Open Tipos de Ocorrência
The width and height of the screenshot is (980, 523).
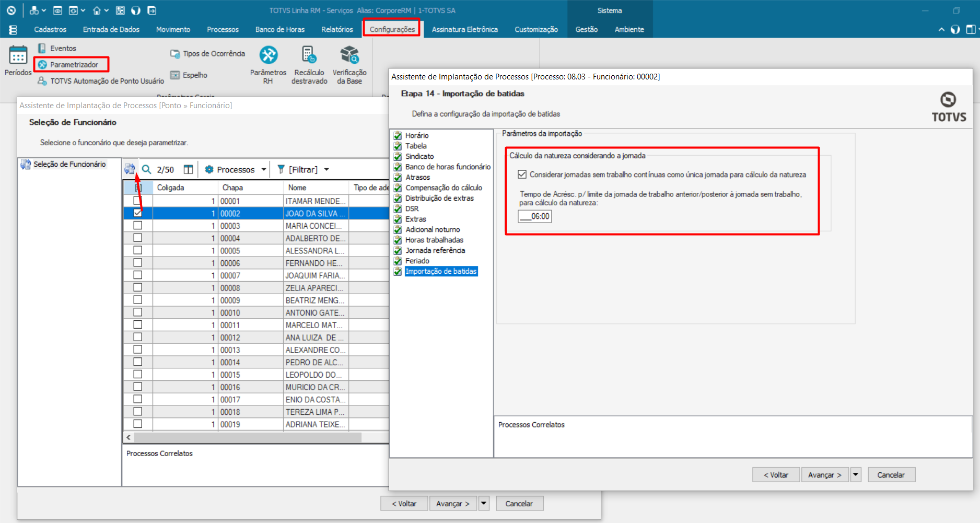pyautogui.click(x=207, y=53)
